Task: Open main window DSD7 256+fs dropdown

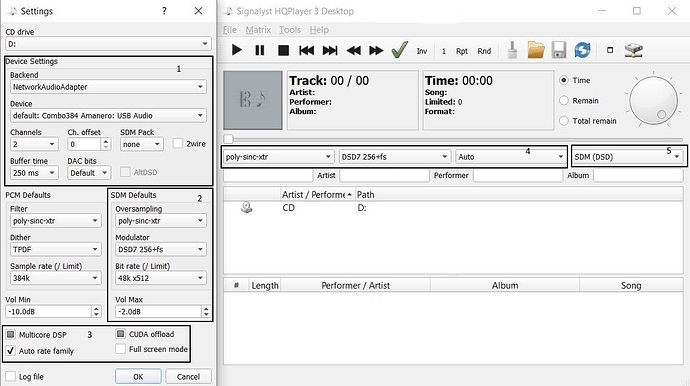Action: tap(394, 157)
